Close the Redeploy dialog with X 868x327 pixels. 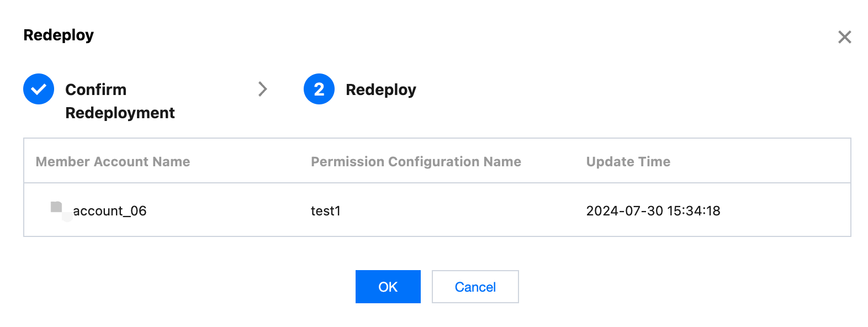coord(844,37)
